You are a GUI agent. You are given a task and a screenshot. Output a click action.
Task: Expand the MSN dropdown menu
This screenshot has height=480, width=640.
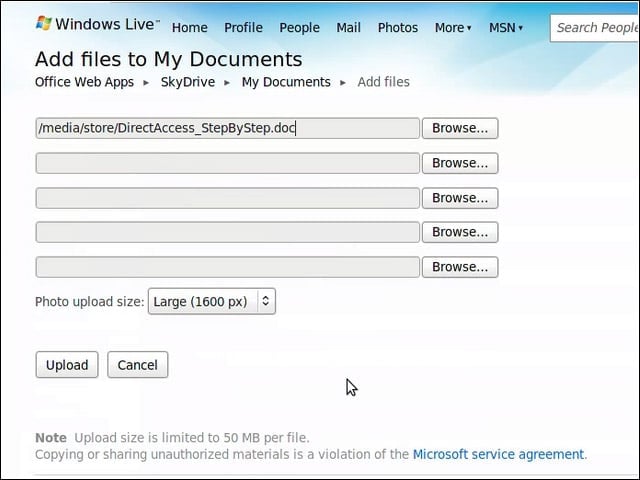(x=506, y=27)
